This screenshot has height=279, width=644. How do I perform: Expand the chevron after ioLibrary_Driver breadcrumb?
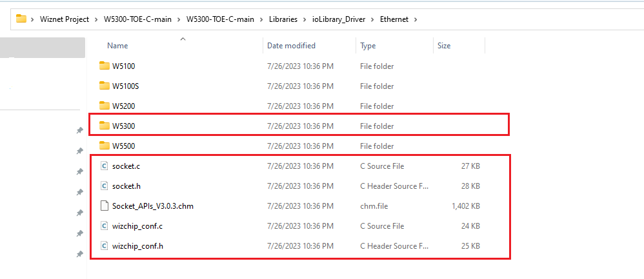coord(372,19)
